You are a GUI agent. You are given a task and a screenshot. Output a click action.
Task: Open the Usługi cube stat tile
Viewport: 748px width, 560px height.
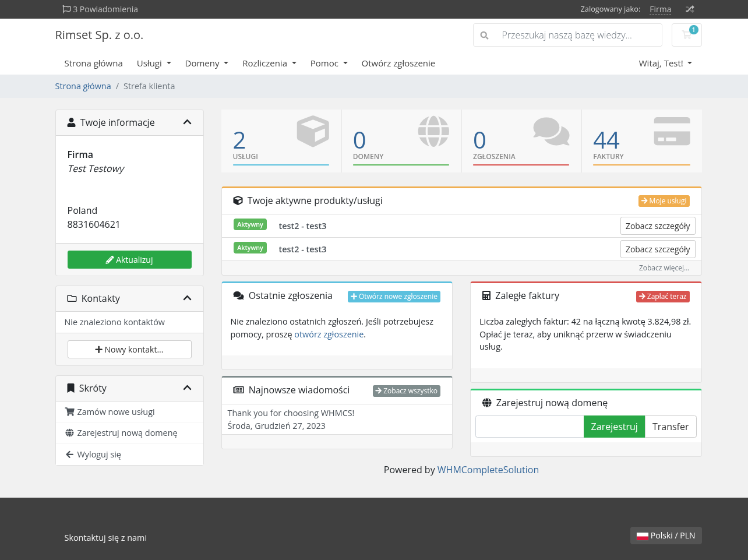pyautogui.click(x=281, y=141)
